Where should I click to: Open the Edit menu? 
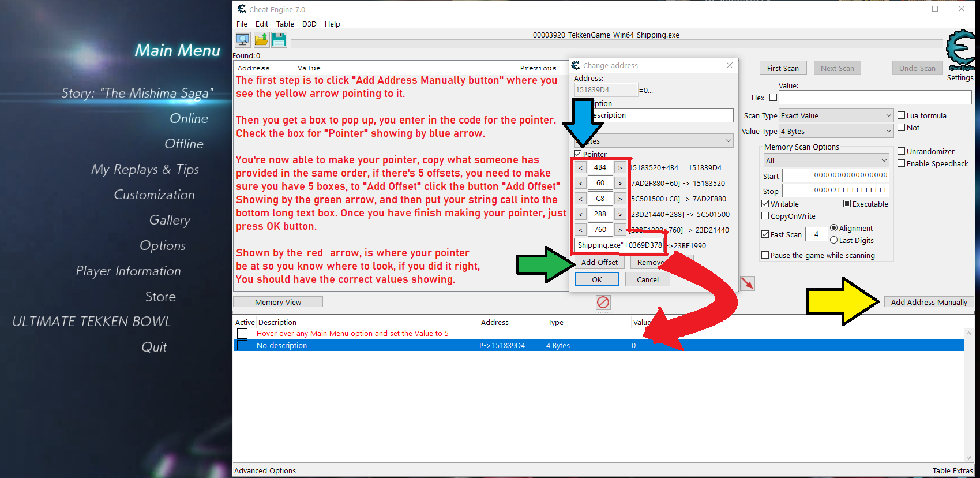point(262,24)
